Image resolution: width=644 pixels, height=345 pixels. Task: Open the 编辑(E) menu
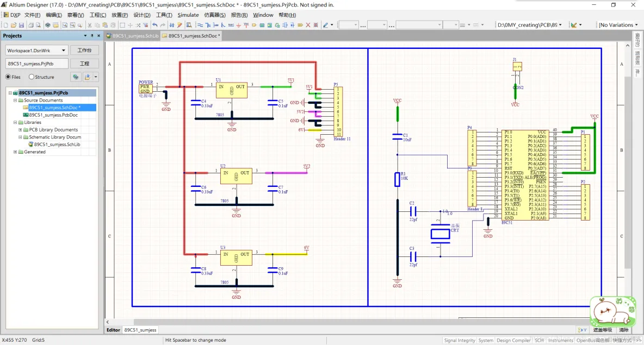(54, 15)
